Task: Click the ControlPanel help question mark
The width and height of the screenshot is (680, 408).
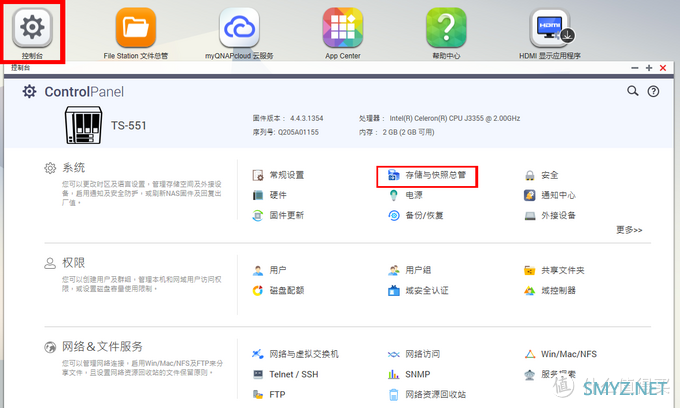Action: click(653, 91)
